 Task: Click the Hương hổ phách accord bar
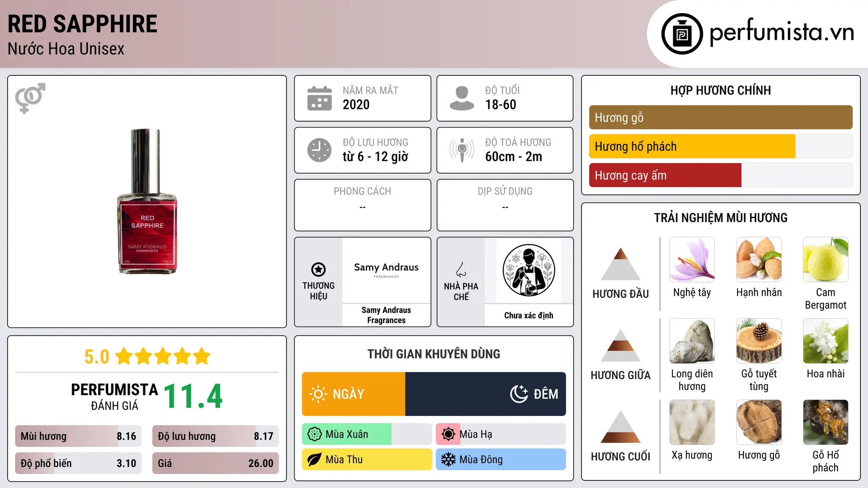pyautogui.click(x=721, y=146)
